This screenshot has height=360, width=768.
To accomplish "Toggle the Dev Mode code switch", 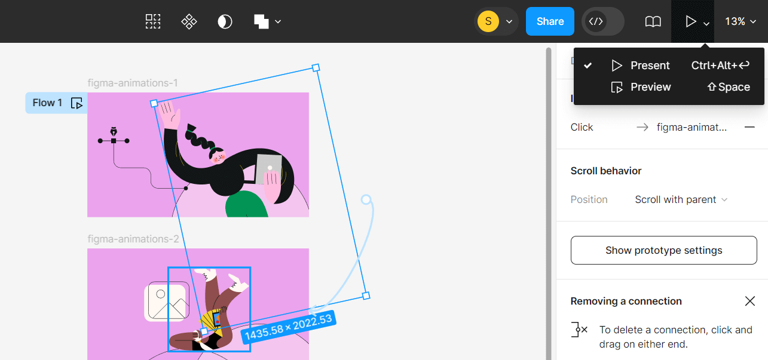I will coord(602,21).
